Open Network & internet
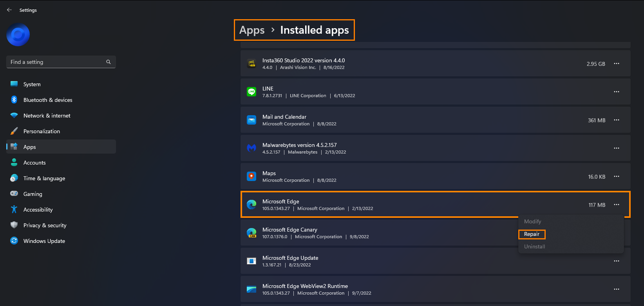Image resolution: width=644 pixels, height=306 pixels. 61,116
